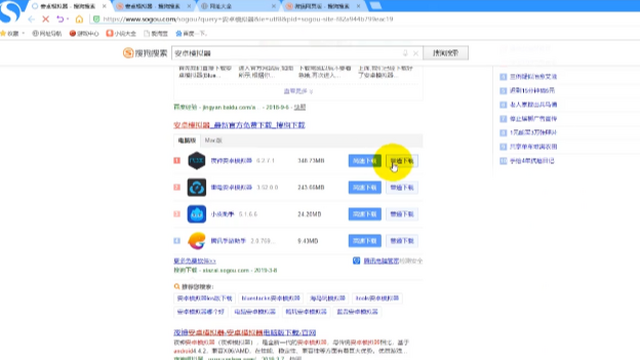Select the PC version tab
Screen dimensions: 640x360
pyautogui.click(x=187, y=140)
